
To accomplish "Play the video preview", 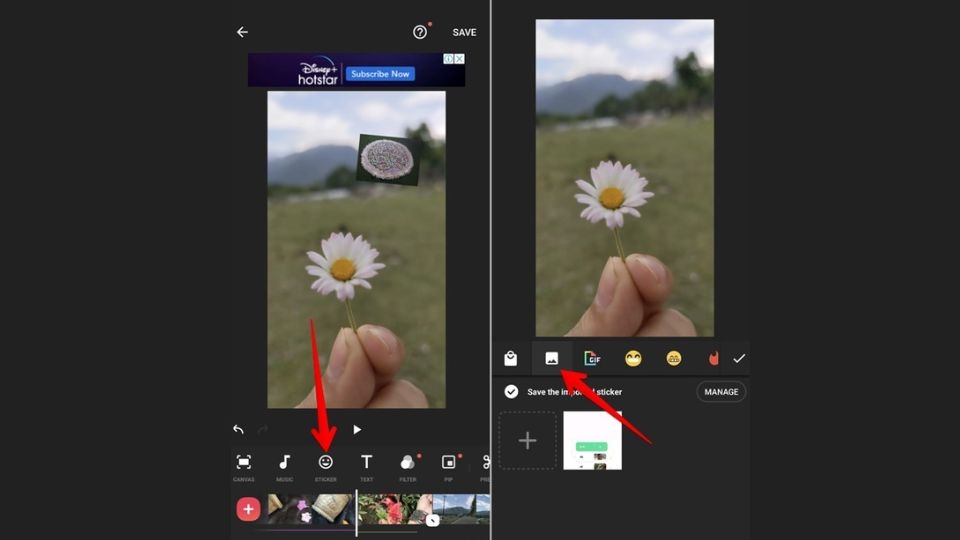I will click(x=357, y=430).
